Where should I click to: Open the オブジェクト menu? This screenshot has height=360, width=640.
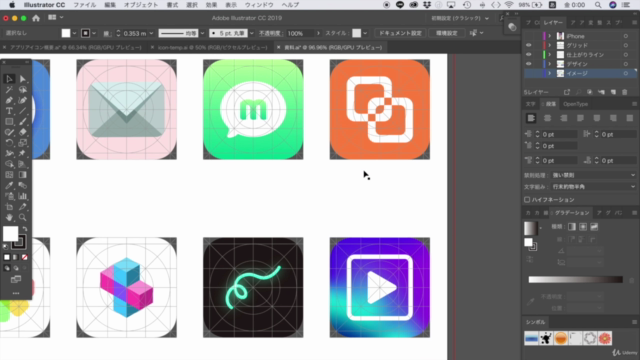pyautogui.click(x=141, y=5)
